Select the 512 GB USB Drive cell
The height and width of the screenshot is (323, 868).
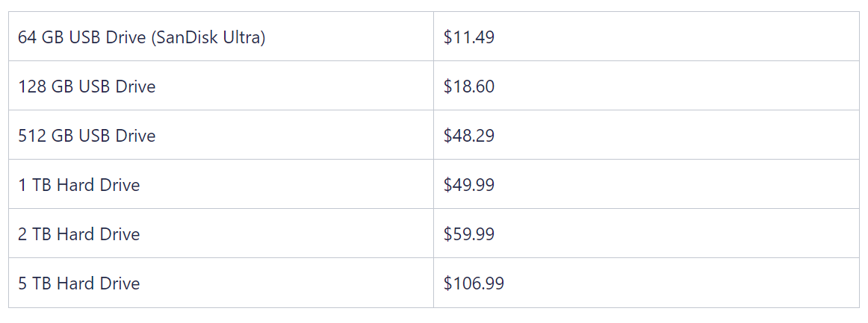[x=221, y=135]
